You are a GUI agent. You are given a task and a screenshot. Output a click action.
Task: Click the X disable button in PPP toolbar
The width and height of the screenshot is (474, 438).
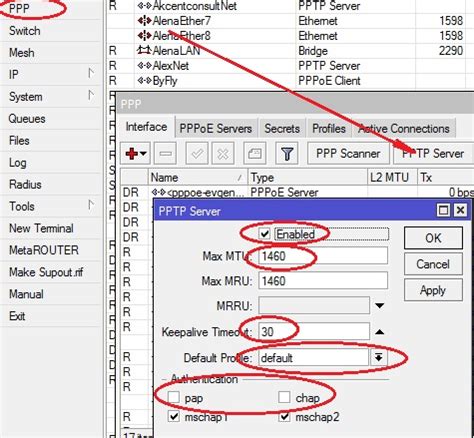coord(223,154)
